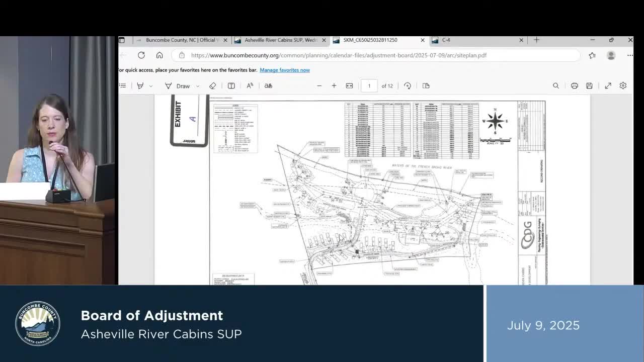Expand the Highlight tool dropdown arrow
The width and height of the screenshot is (644, 362).
[150, 86]
